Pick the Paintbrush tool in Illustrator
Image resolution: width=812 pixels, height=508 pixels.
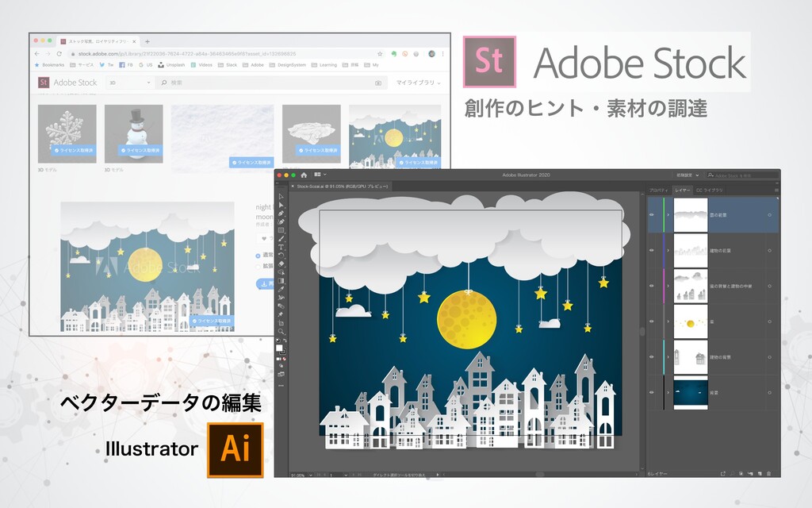(x=282, y=238)
